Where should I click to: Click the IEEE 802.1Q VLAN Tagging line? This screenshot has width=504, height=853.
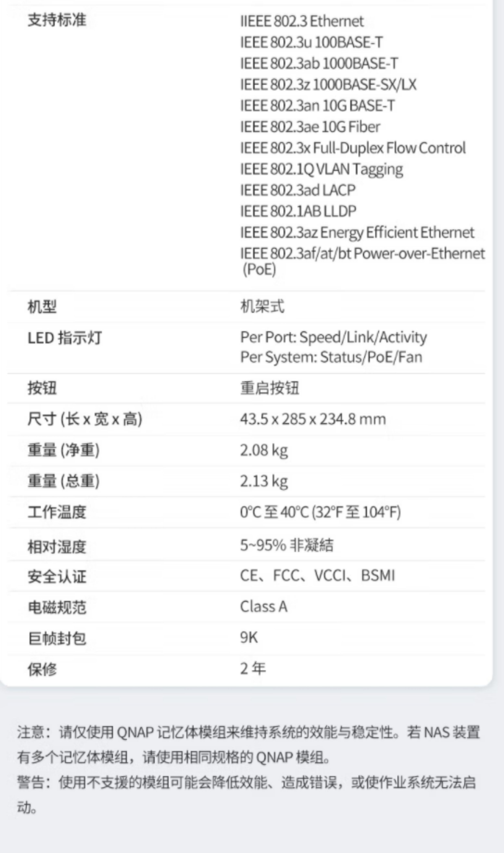321,169
